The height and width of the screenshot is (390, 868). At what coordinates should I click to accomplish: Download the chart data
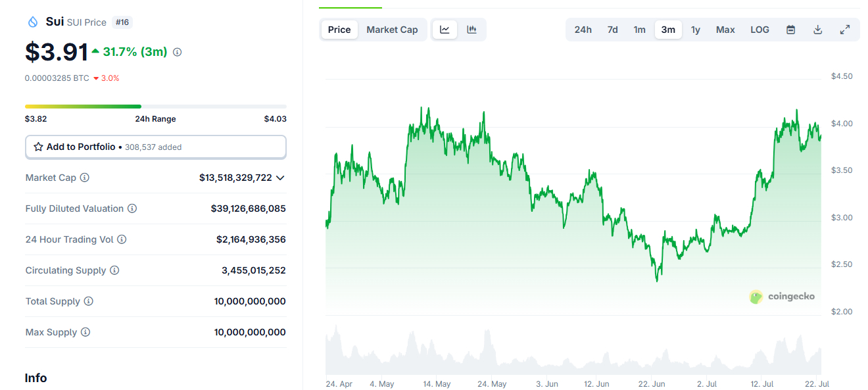818,30
